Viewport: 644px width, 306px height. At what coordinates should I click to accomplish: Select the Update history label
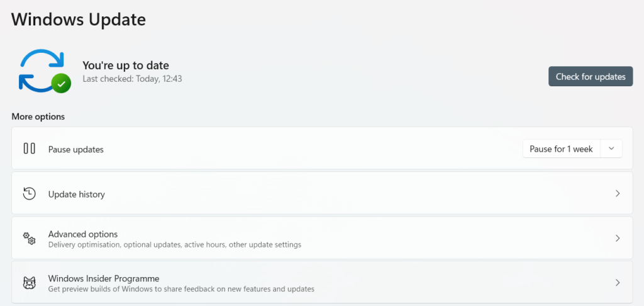click(77, 195)
